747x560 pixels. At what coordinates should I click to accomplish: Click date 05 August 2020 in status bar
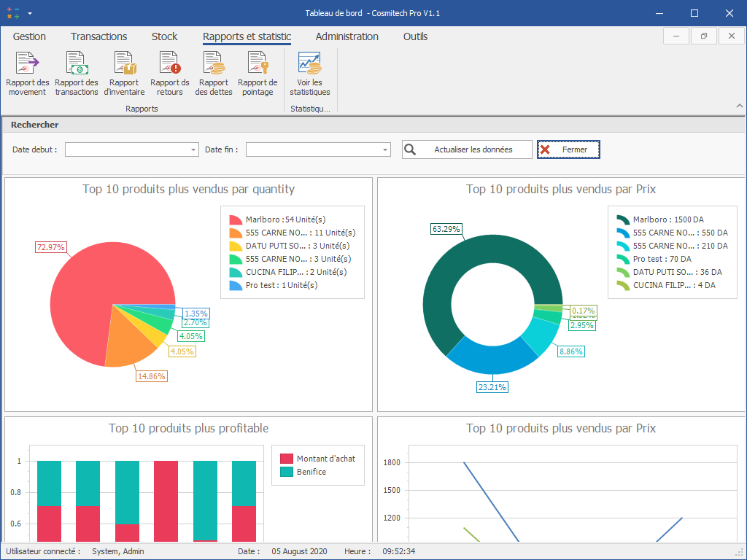[299, 551]
